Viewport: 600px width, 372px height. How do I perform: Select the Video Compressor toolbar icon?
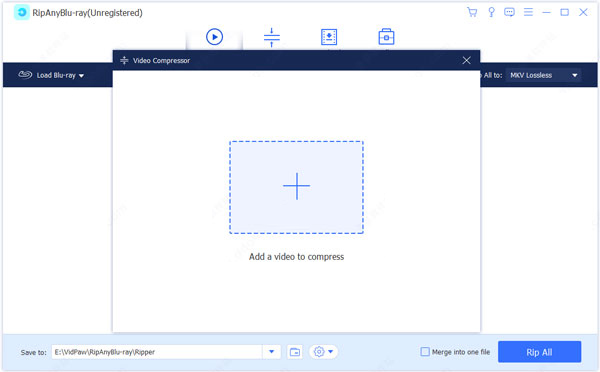[272, 38]
